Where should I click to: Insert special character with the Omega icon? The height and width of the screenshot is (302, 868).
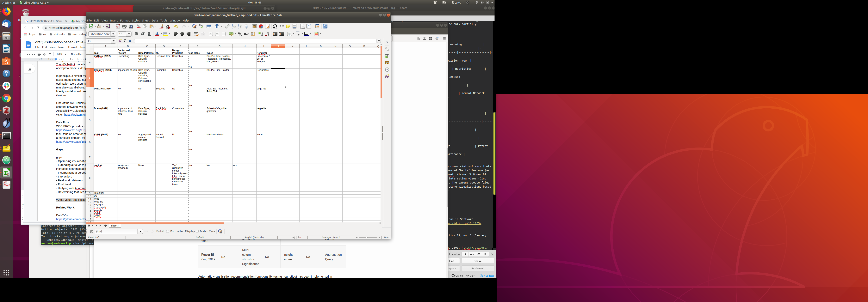click(275, 27)
